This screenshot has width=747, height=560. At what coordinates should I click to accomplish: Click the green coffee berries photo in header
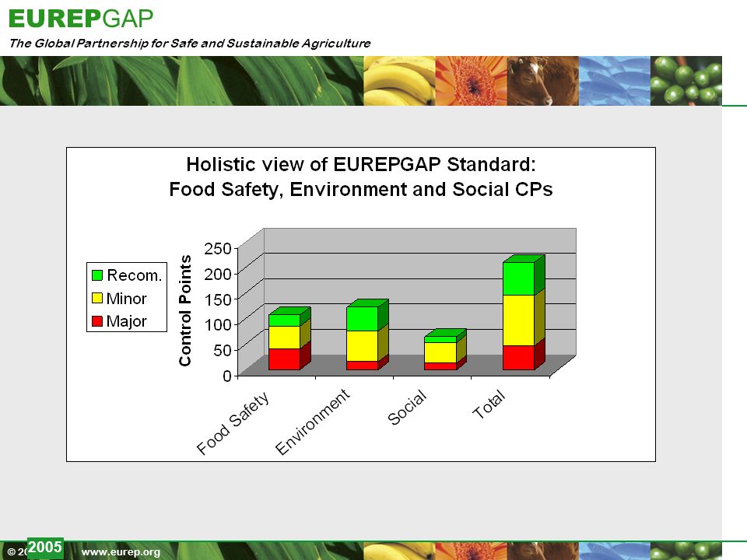(686, 80)
